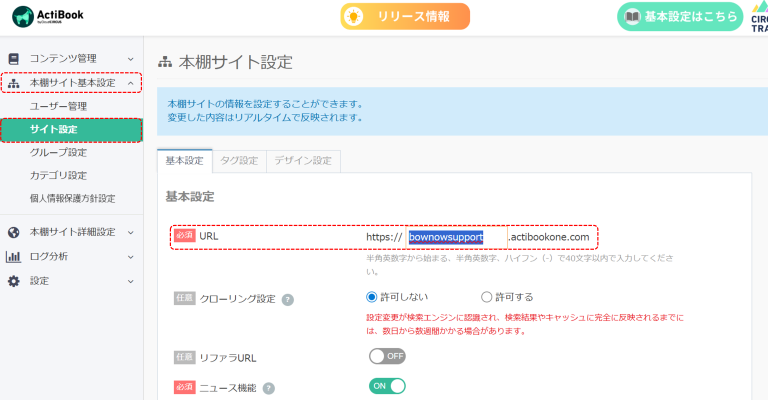768x400 pixels.
Task: Click the globe icon beside 本棚サイト詳細設定
Action: pyautogui.click(x=14, y=232)
